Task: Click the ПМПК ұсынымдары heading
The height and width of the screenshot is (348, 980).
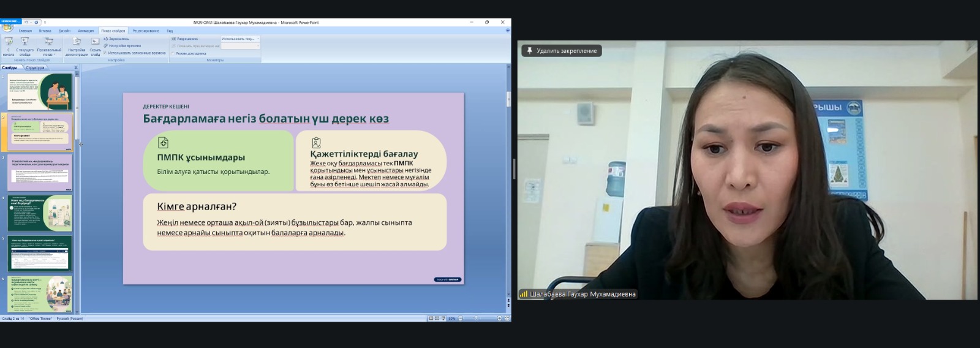Action: (201, 157)
